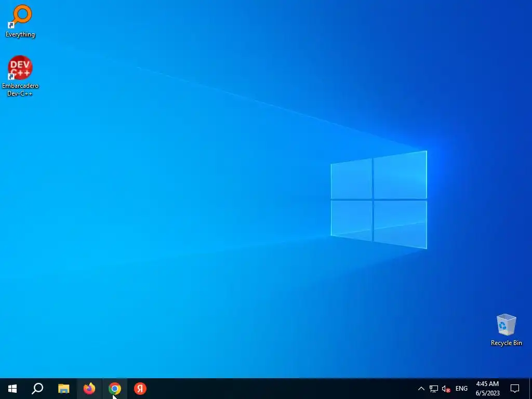Open taskbar Search magnifier

(x=37, y=389)
